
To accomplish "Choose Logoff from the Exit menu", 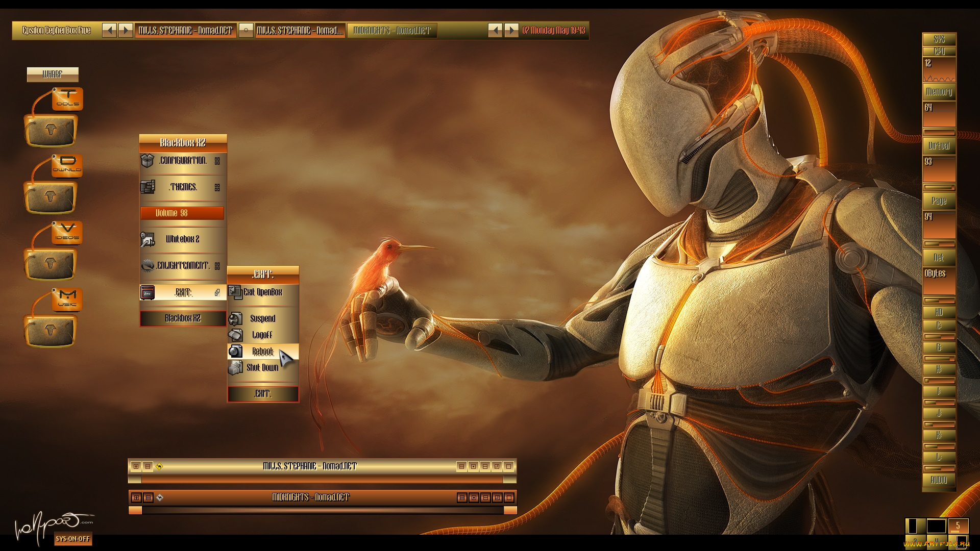I will 262,335.
